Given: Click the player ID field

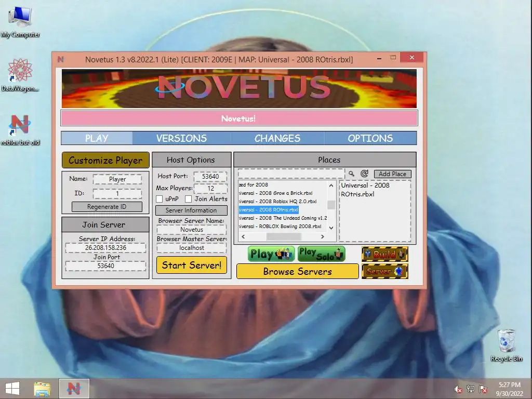Looking at the screenshot, I should [x=117, y=194].
